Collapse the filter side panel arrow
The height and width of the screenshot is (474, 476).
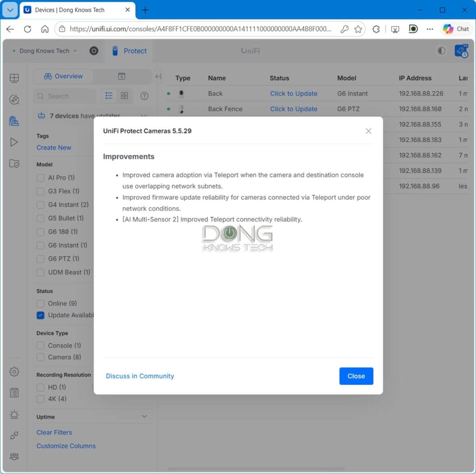pyautogui.click(x=158, y=76)
